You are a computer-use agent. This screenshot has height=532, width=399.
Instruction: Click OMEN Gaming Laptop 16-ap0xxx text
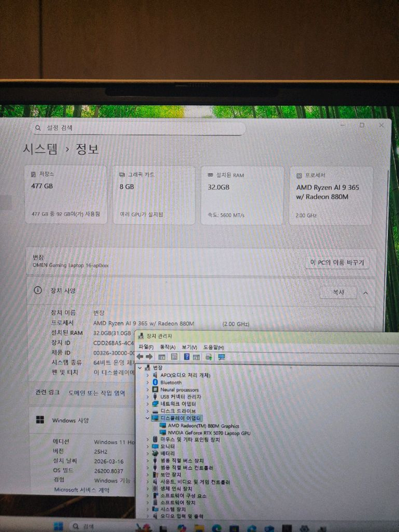tap(71, 265)
